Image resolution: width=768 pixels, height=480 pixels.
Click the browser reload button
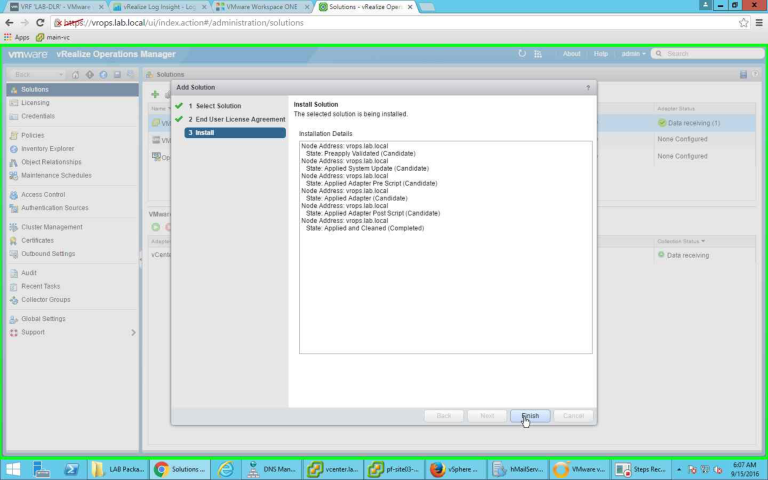tap(40, 23)
